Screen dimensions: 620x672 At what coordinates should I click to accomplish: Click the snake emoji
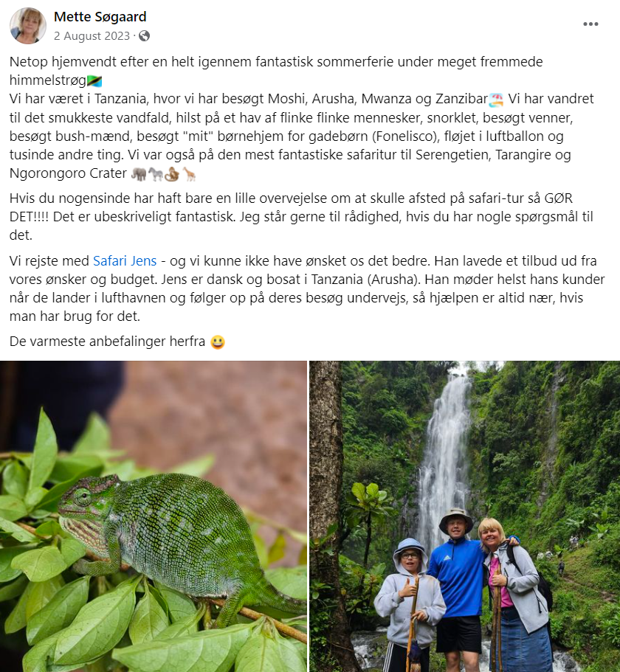171,174
